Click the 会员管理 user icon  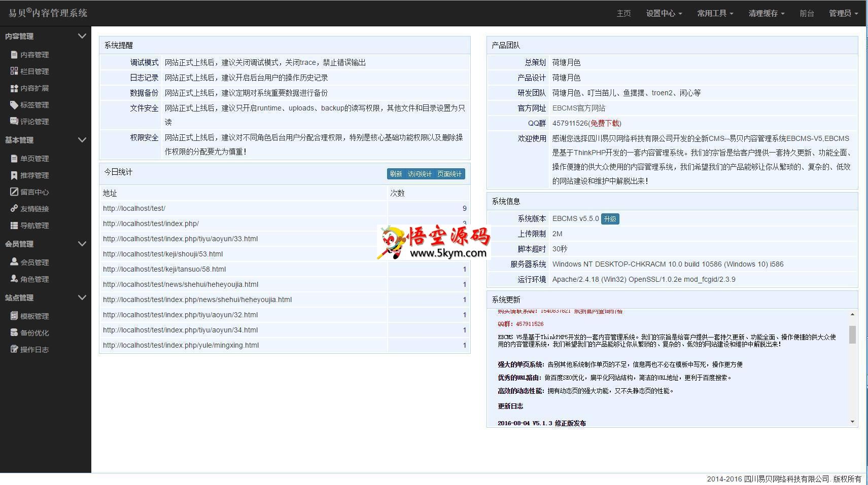[14, 262]
